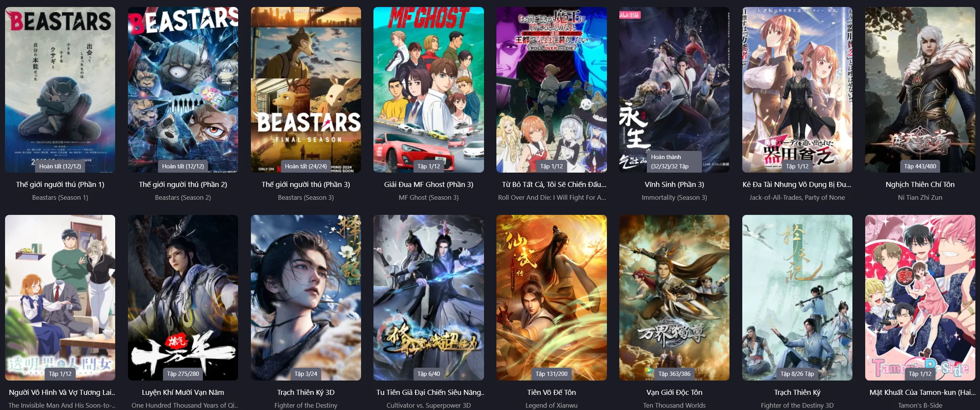Open the Trạch Thiên Ký 3D poster
Screen dimensions: 980x410
(x=306, y=298)
